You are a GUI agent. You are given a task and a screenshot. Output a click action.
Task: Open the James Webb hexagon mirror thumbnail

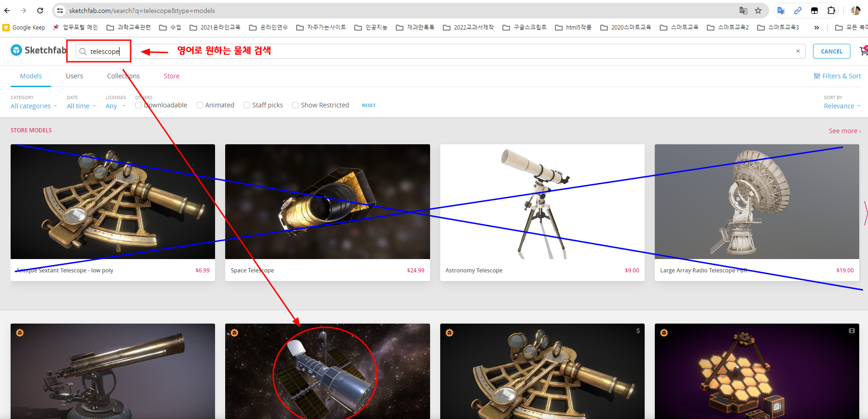point(757,371)
